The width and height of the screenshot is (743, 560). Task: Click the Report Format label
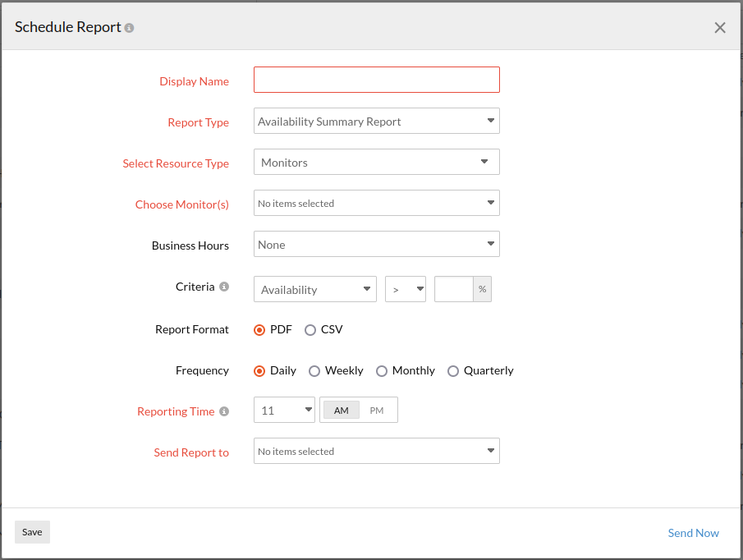pyautogui.click(x=192, y=329)
